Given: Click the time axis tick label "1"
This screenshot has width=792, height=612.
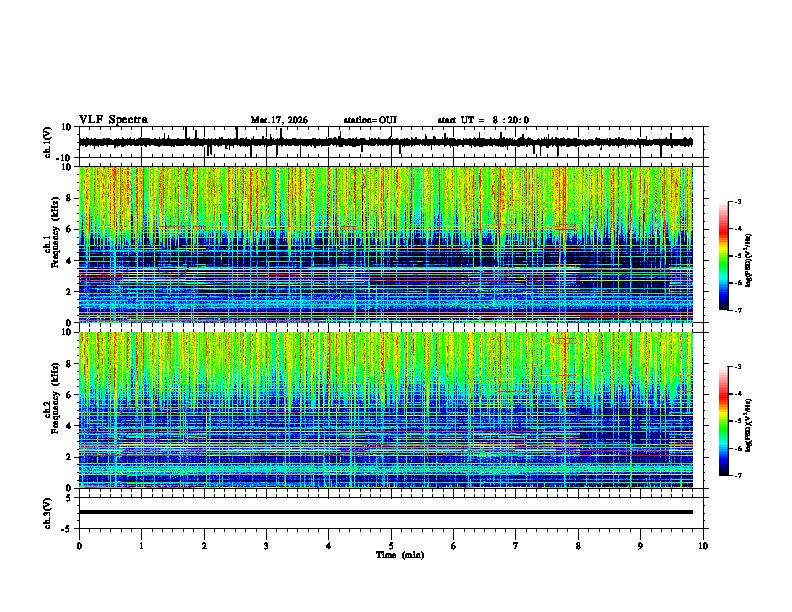Looking at the screenshot, I should (x=141, y=546).
